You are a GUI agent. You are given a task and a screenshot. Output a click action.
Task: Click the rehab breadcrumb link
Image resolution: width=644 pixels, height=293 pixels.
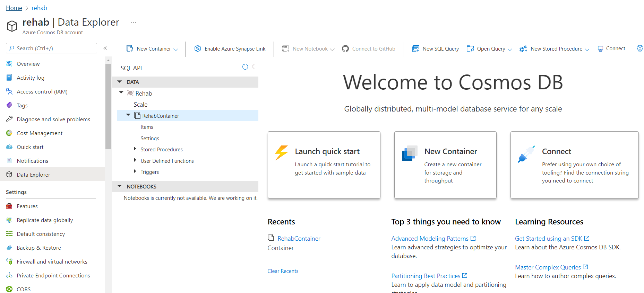tap(39, 8)
